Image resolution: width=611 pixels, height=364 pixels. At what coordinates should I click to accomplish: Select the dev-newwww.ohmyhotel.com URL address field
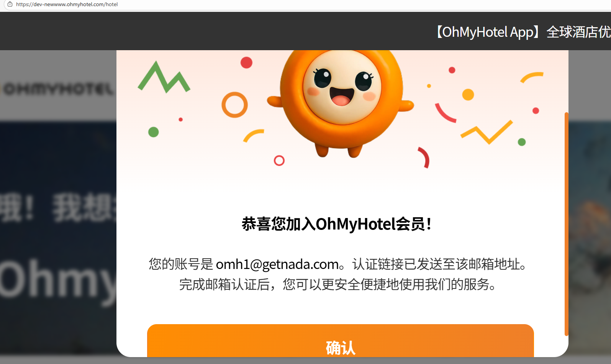click(67, 4)
